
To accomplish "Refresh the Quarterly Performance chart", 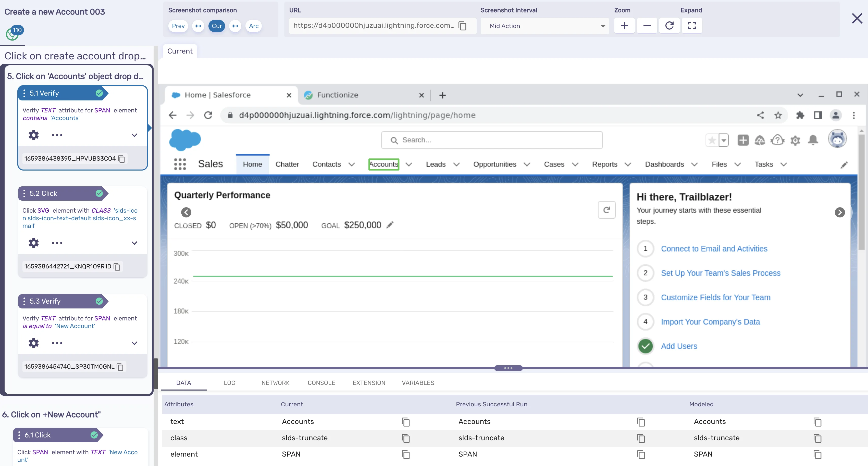I will click(607, 210).
